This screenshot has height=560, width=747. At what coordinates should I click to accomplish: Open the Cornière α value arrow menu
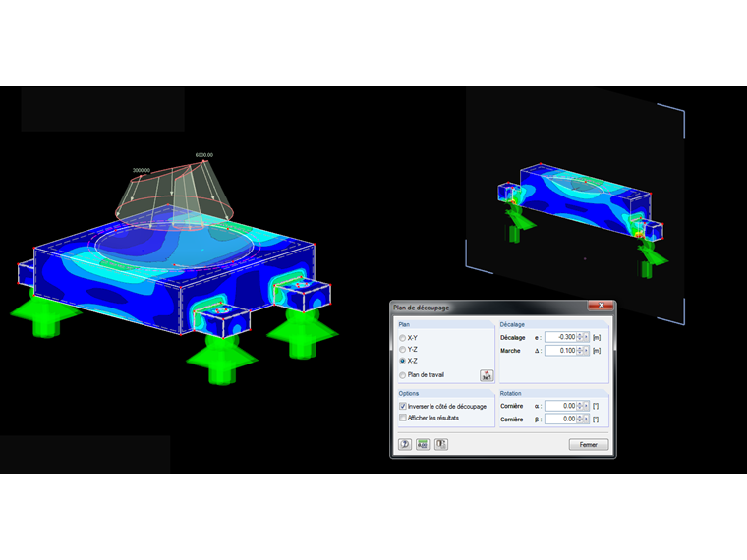pos(586,406)
